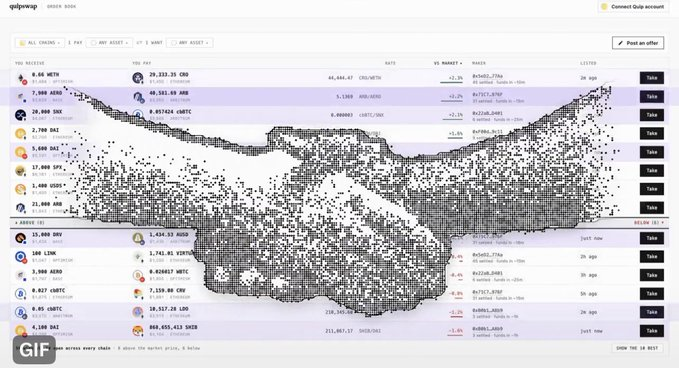The width and height of the screenshot is (679, 368).
Task: Sort by the VS MARKET column header
Action: click(448, 63)
